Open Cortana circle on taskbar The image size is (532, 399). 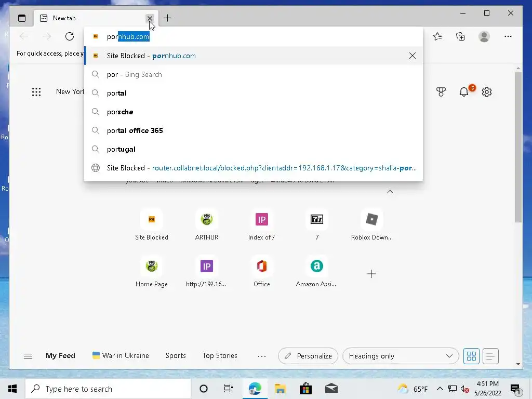[204, 389]
